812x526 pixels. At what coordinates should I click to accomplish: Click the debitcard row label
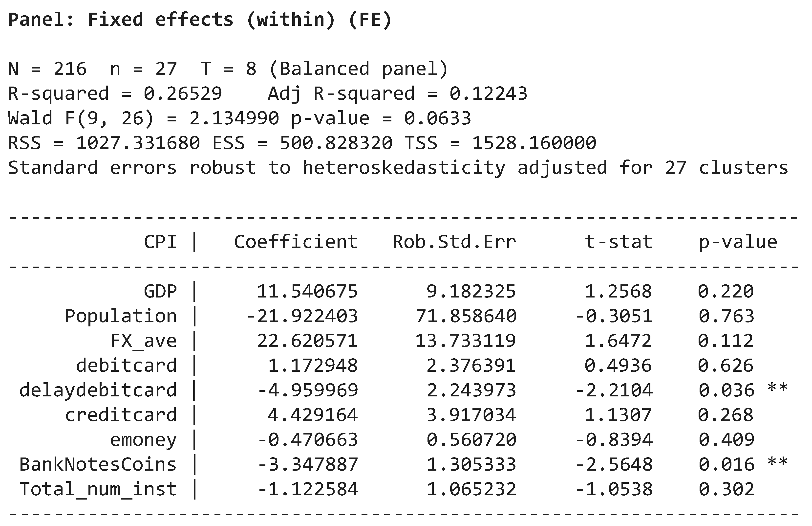point(127,366)
